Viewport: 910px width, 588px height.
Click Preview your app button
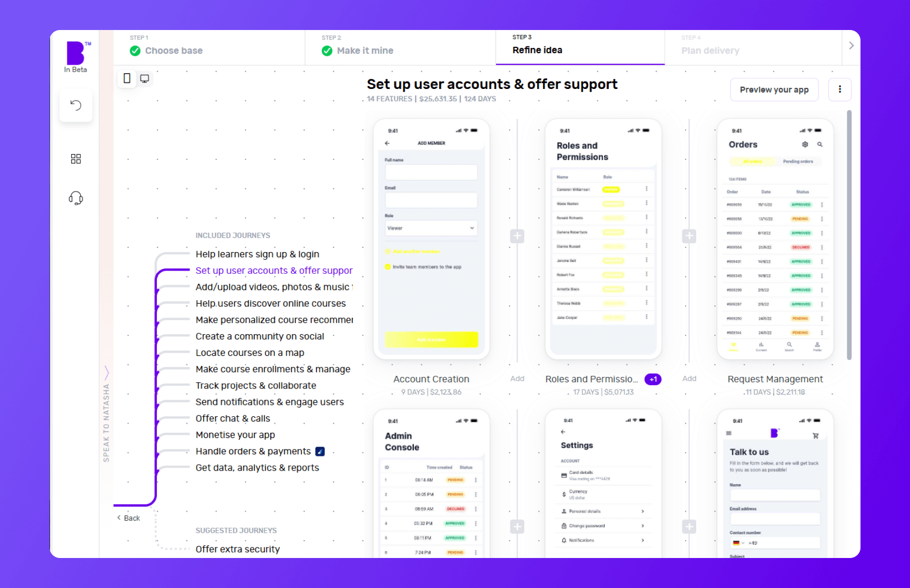coord(774,89)
